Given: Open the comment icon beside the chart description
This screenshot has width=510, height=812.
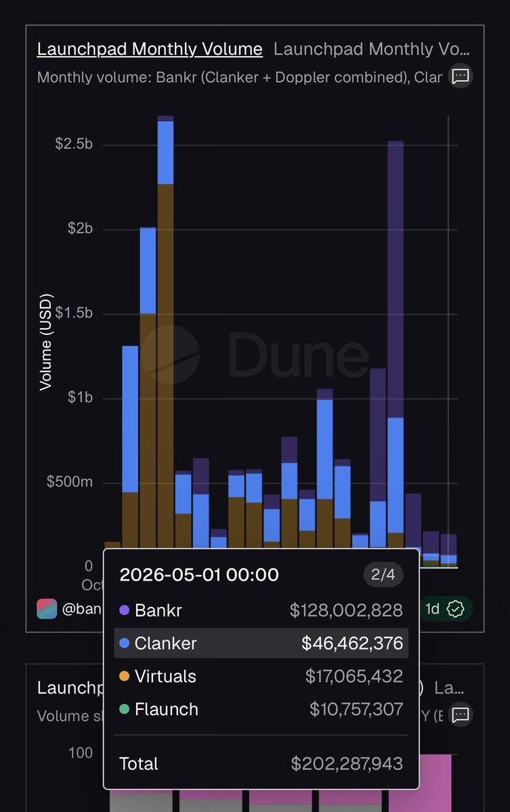Looking at the screenshot, I should [x=461, y=76].
